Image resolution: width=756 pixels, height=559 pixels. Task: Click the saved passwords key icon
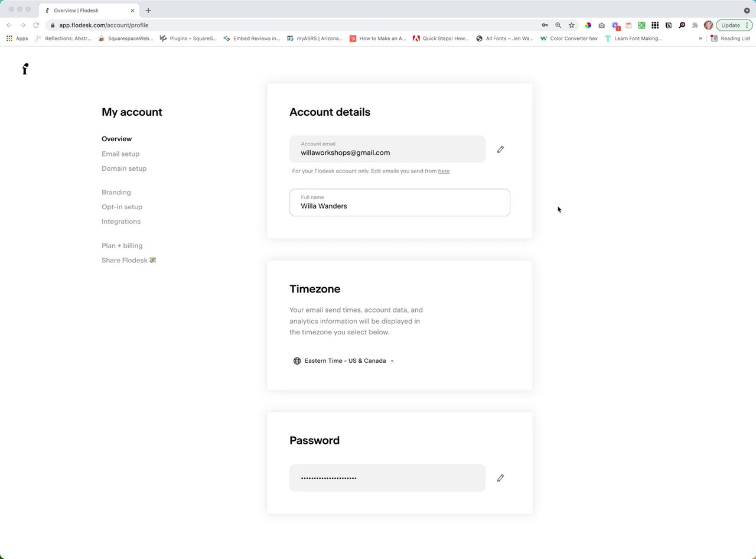tap(545, 25)
